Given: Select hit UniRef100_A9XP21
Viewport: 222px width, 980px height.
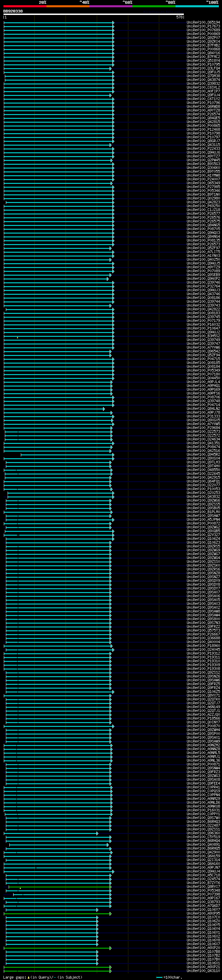Looking at the screenshot, I should tap(203, 967).
